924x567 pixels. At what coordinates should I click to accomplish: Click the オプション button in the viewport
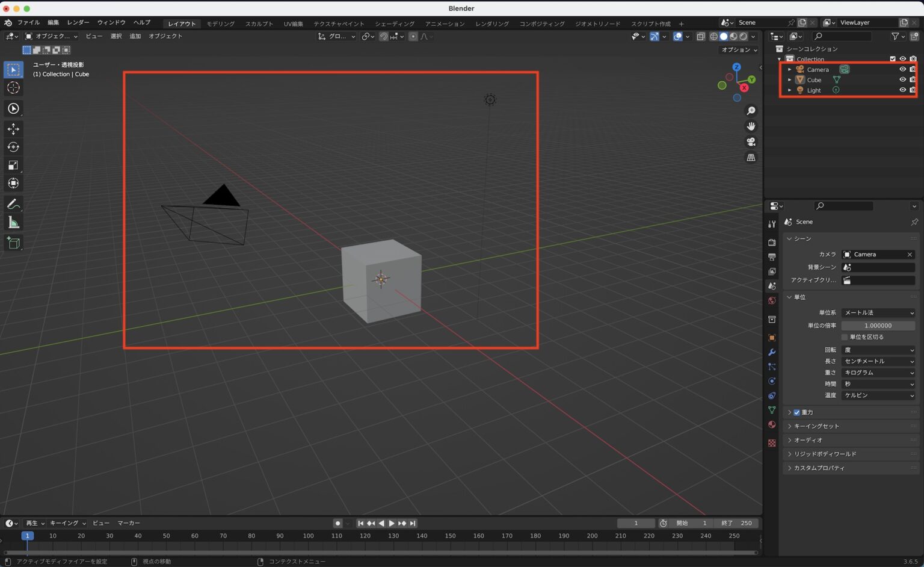(x=739, y=49)
